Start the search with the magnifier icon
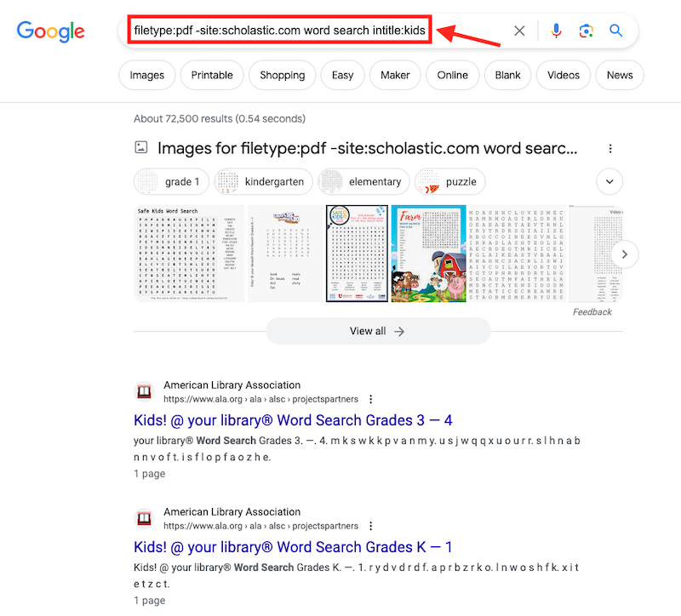Image resolution: width=681 pixels, height=616 pixels. 615,31
